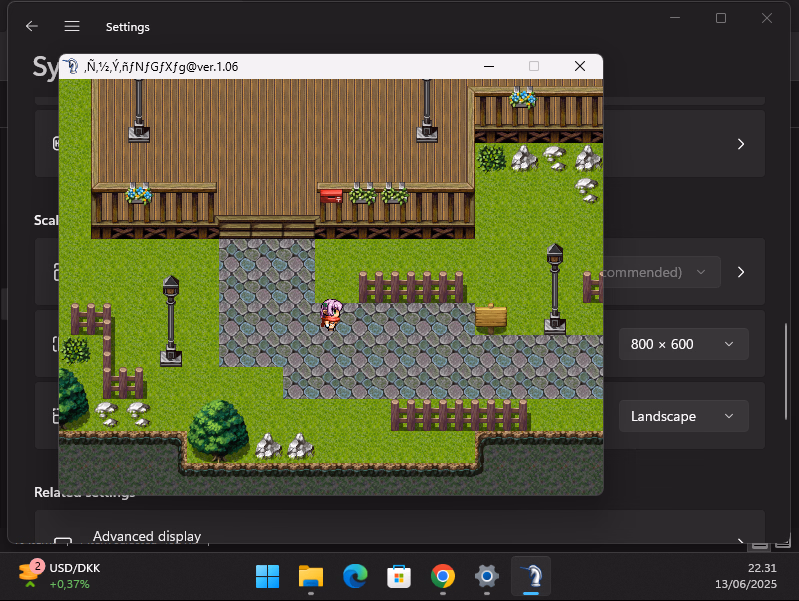Launch Microsoft Edge from the taskbar

355,576
